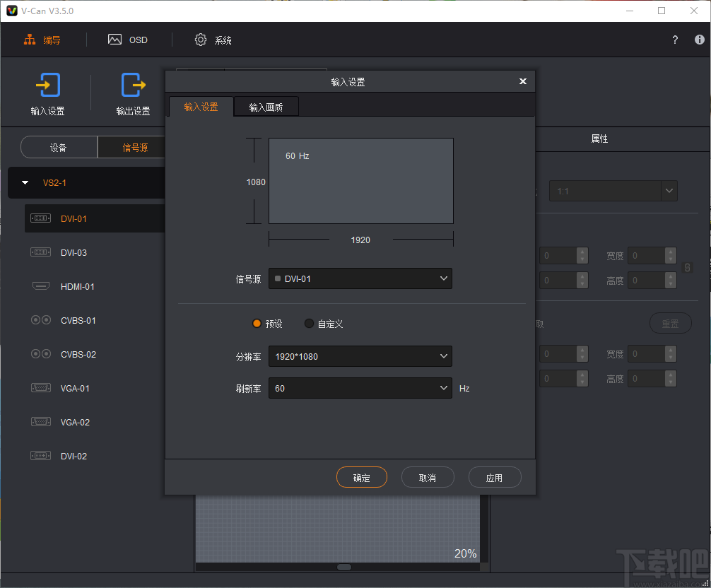Select HDMI-01 in the source list
This screenshot has height=588, width=711.
pyautogui.click(x=94, y=286)
